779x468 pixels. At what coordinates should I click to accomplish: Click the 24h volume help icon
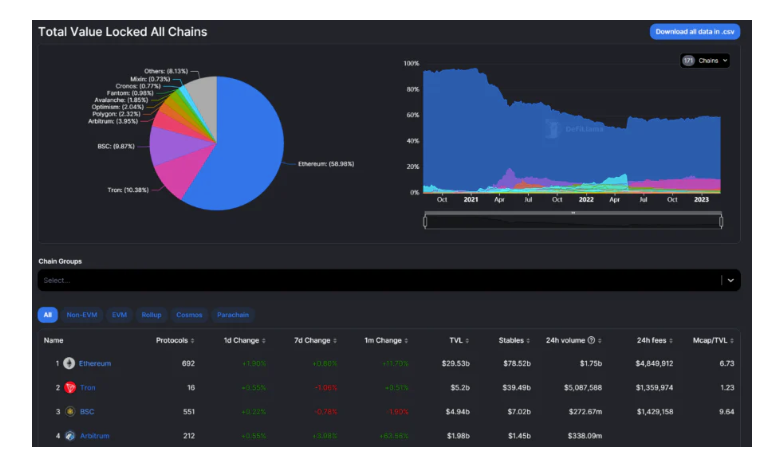tap(591, 340)
